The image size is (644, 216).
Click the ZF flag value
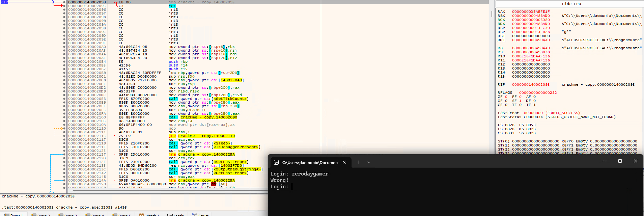tap(506, 97)
